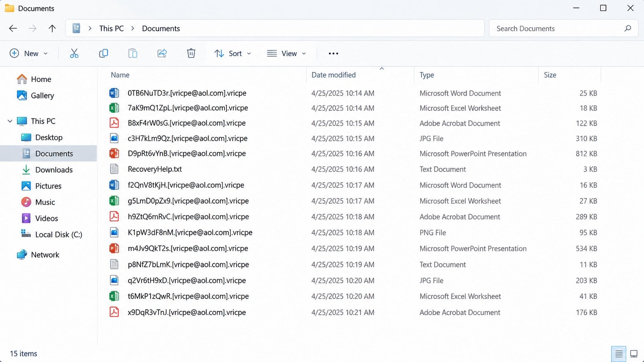
Task: Select p8NfZ7bLmK.[vricpe@aol.com].vricpe file
Action: click(188, 264)
